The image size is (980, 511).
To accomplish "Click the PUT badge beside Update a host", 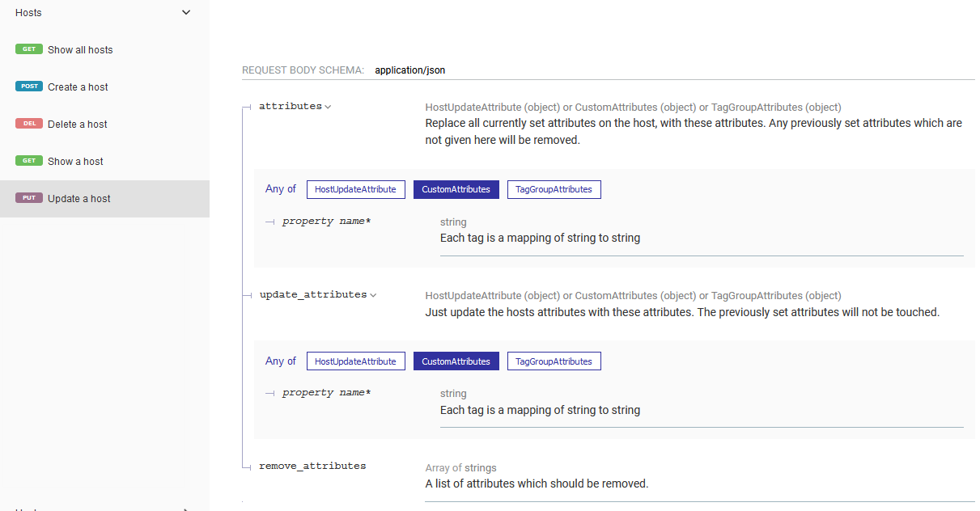I will 29,198.
